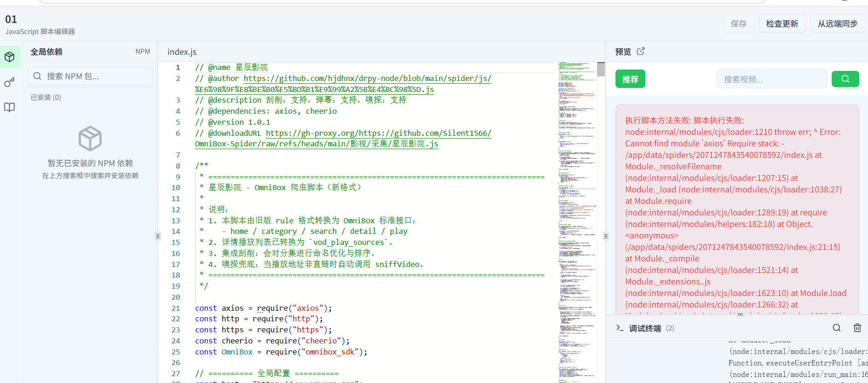Click the line const axios = require("axios")
Viewport: 868px width, 383px height.
pyautogui.click(x=264, y=308)
